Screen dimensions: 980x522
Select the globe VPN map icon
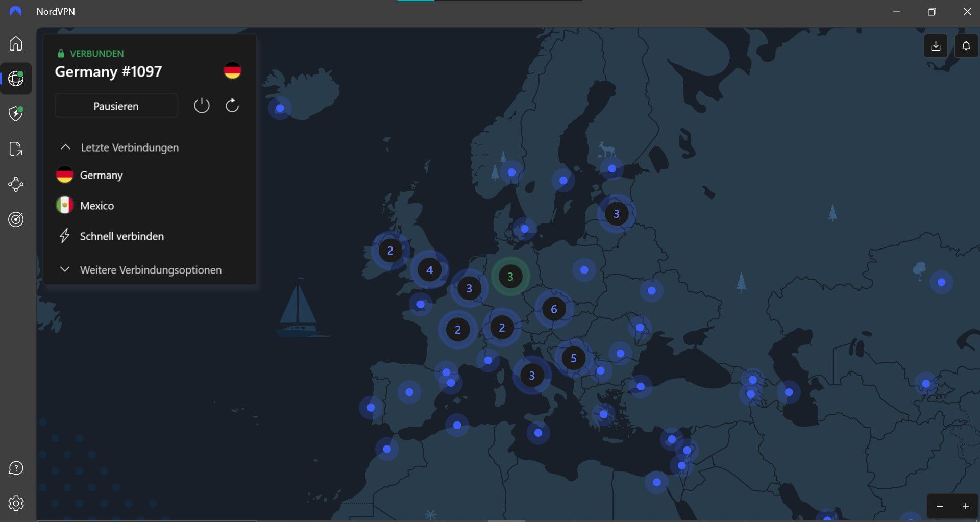pos(16,79)
